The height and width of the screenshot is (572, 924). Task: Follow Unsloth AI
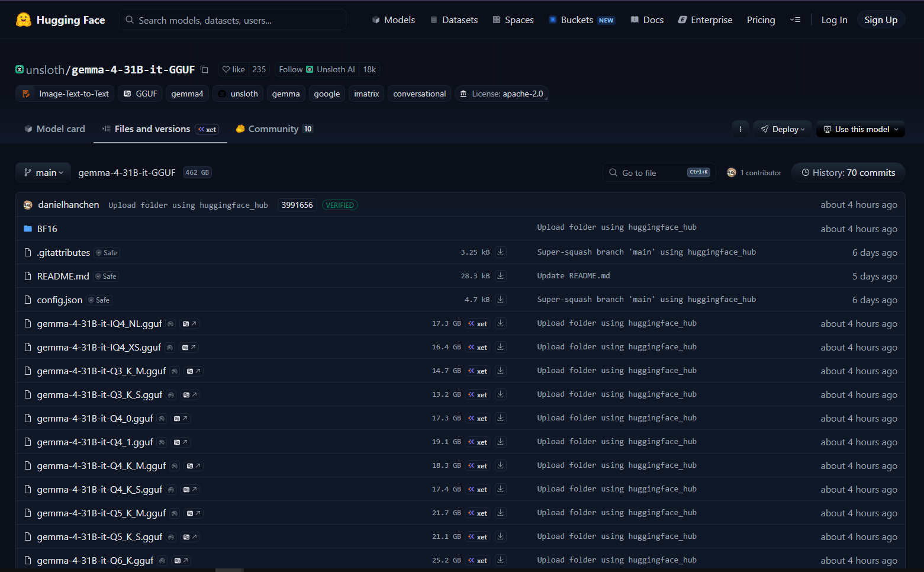[317, 69]
